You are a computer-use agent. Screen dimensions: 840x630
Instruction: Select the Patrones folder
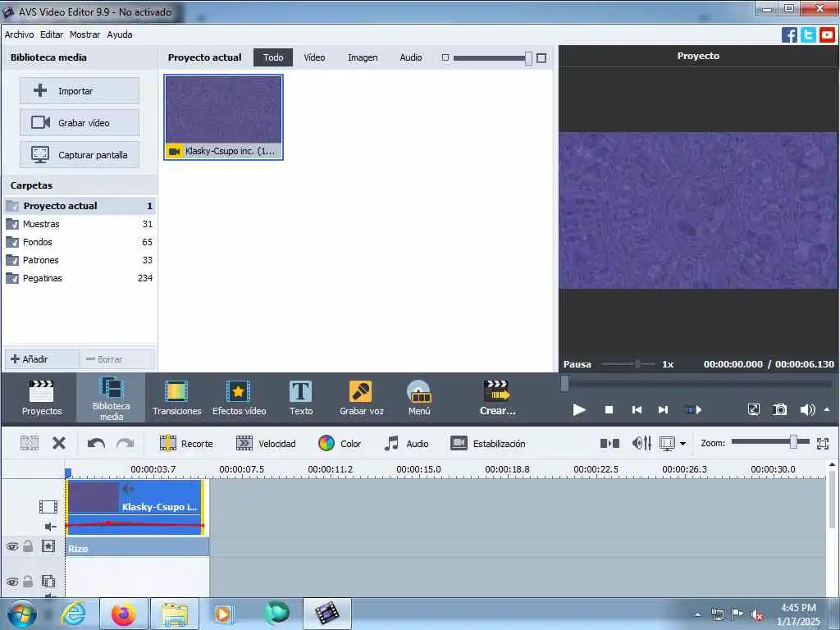point(80,260)
